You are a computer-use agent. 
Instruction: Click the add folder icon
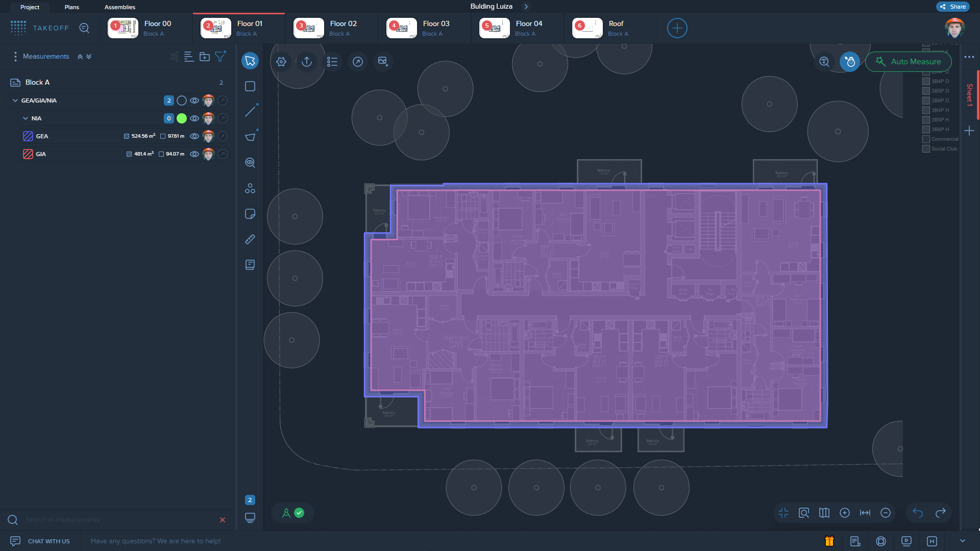click(205, 57)
